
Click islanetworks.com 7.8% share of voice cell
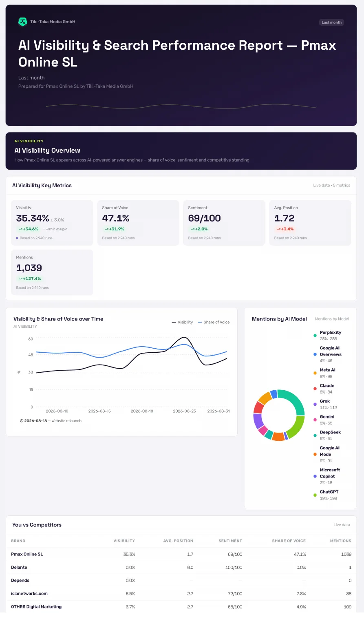pyautogui.click(x=301, y=593)
